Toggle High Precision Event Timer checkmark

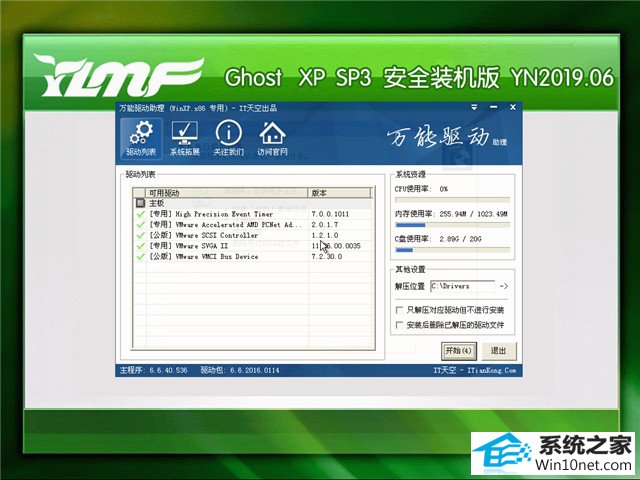[x=140, y=214]
